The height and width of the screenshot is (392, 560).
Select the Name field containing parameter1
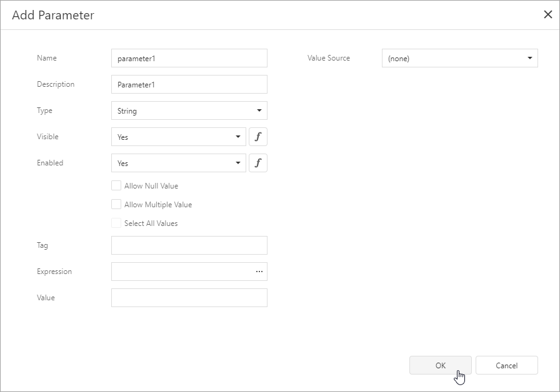click(187, 58)
